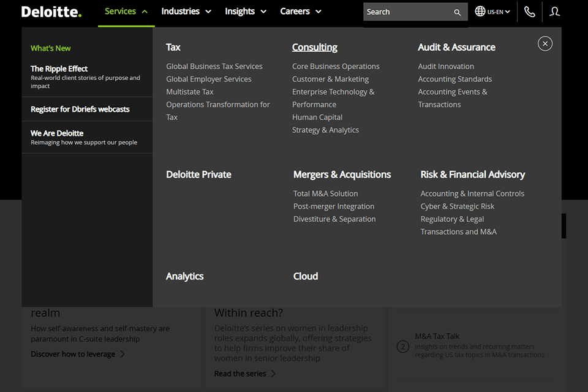
Task: Go to Post-merger Integration
Action: coord(334,206)
